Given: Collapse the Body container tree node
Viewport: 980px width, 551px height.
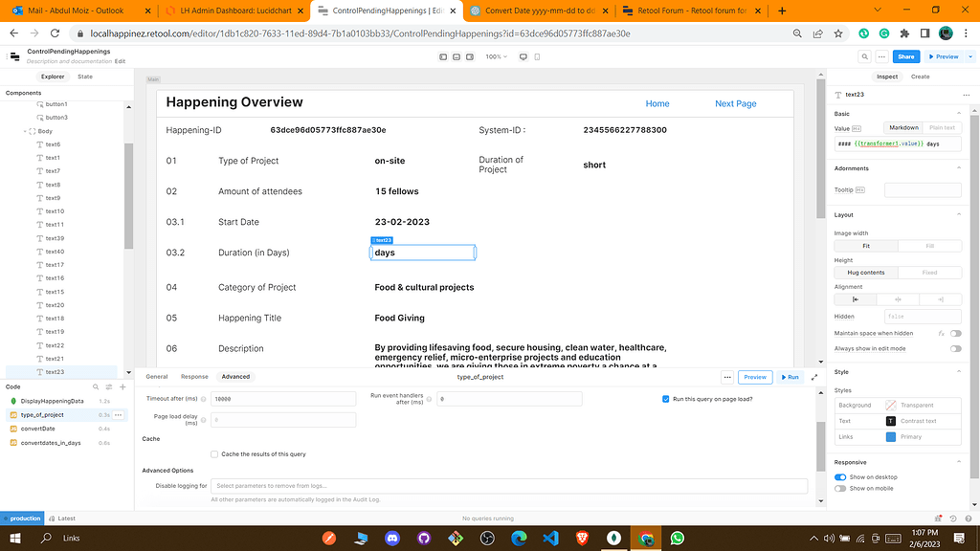Looking at the screenshot, I should pyautogui.click(x=26, y=130).
